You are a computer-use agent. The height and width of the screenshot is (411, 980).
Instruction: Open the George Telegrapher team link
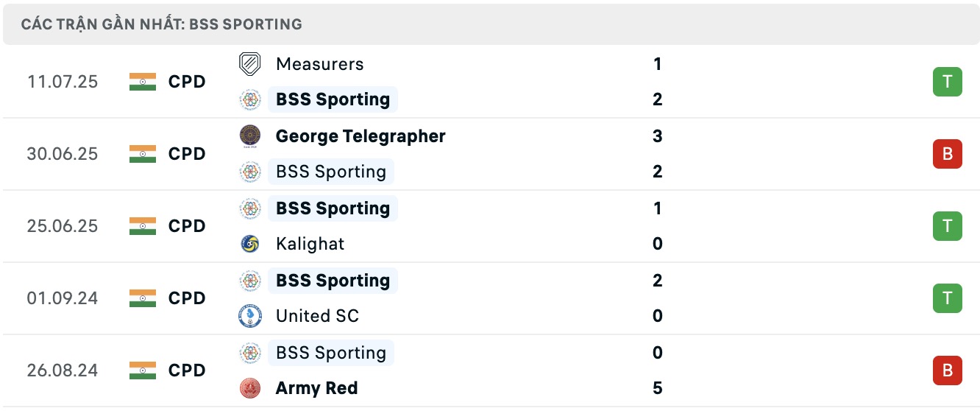[x=361, y=136]
